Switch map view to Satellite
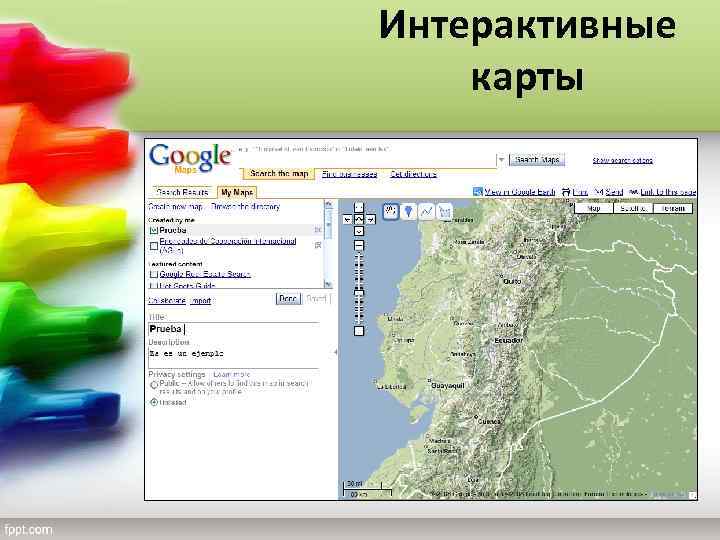 (633, 208)
